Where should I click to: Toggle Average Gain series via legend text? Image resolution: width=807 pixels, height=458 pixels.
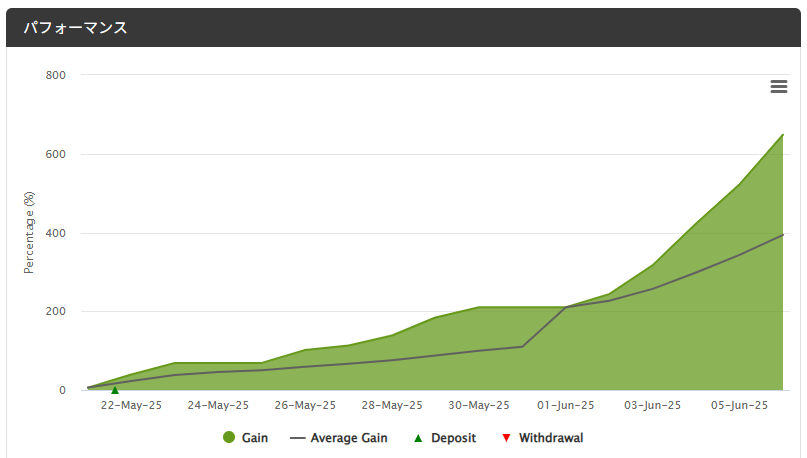(348, 438)
